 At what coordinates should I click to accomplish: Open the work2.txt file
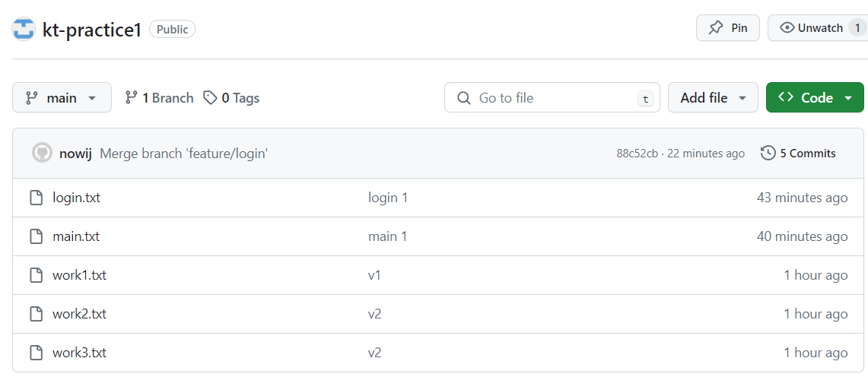tap(79, 314)
